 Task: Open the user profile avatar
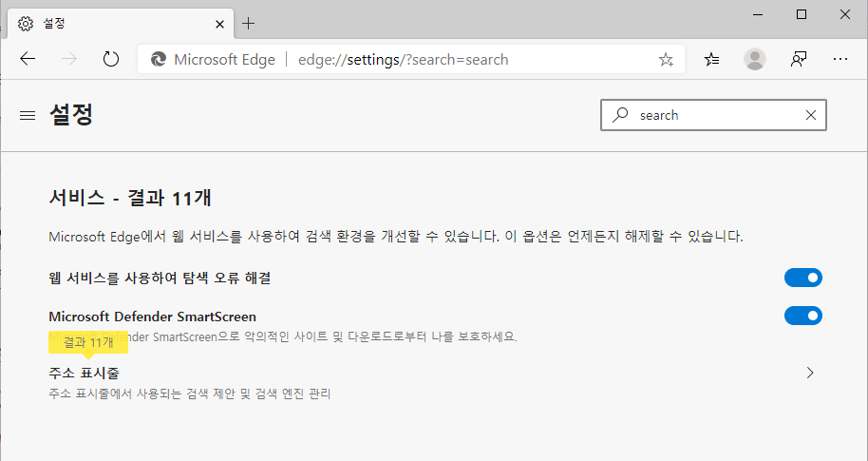[x=755, y=59]
